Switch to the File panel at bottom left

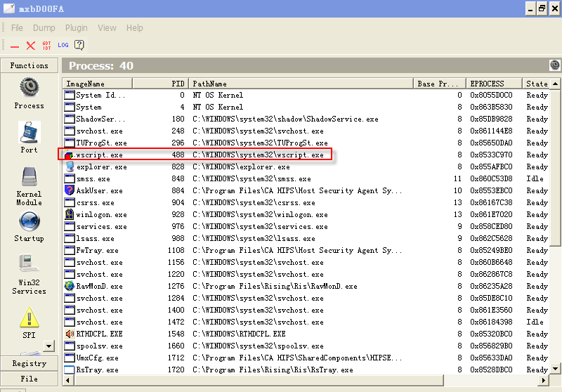(29, 379)
